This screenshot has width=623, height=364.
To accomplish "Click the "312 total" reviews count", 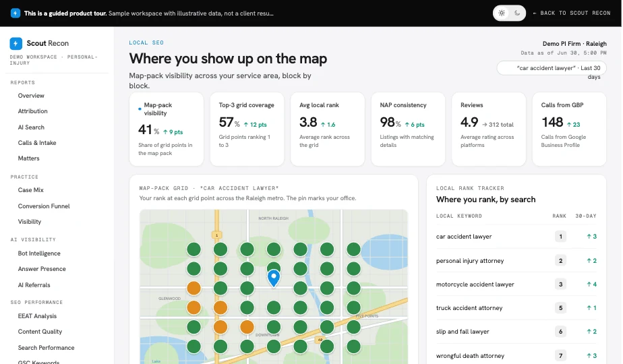I will point(501,125).
